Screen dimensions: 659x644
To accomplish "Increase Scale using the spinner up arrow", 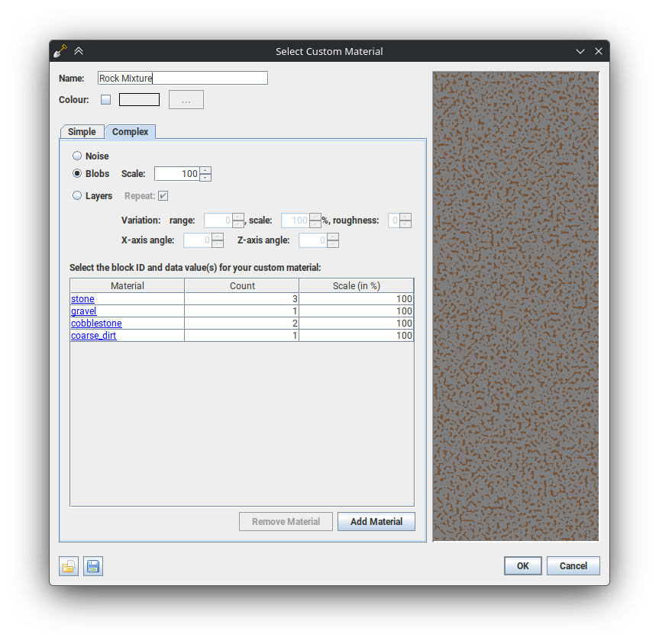I will pyautogui.click(x=205, y=170).
